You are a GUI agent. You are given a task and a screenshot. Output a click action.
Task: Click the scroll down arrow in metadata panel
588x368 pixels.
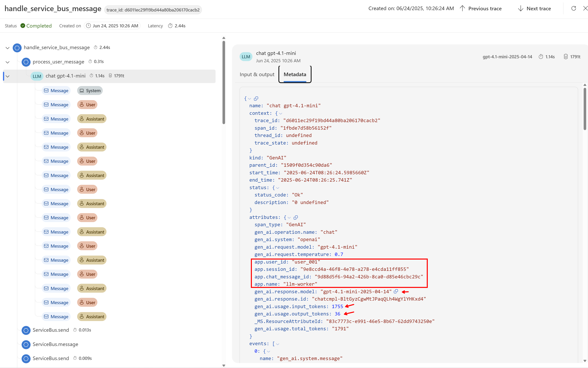(585, 361)
